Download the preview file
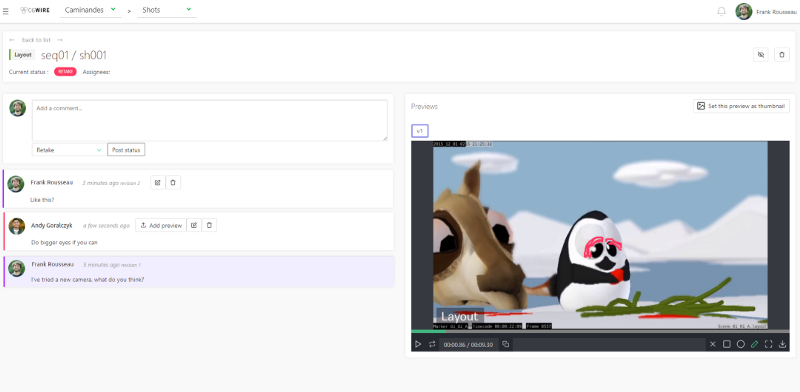 pos(783,345)
